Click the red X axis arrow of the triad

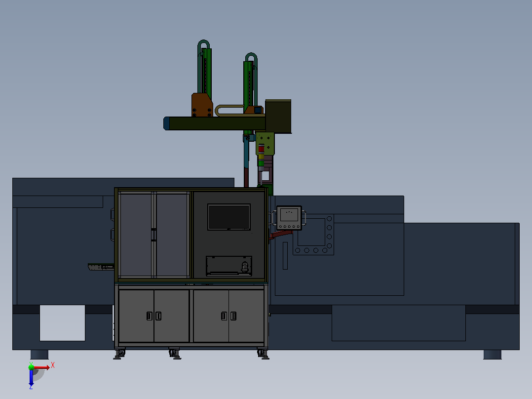(x=42, y=367)
